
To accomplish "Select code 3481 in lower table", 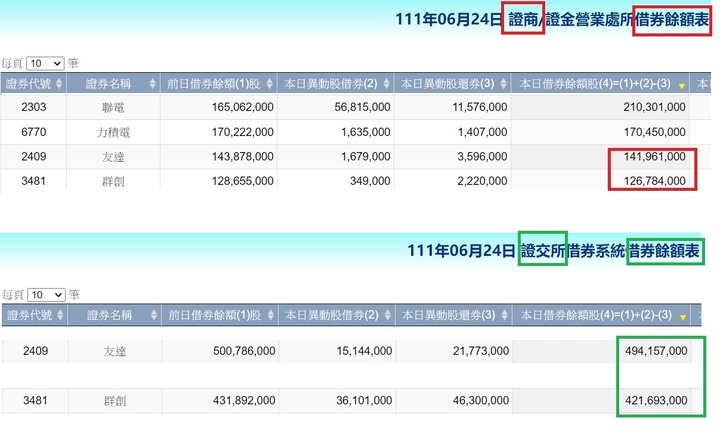I will [35, 400].
